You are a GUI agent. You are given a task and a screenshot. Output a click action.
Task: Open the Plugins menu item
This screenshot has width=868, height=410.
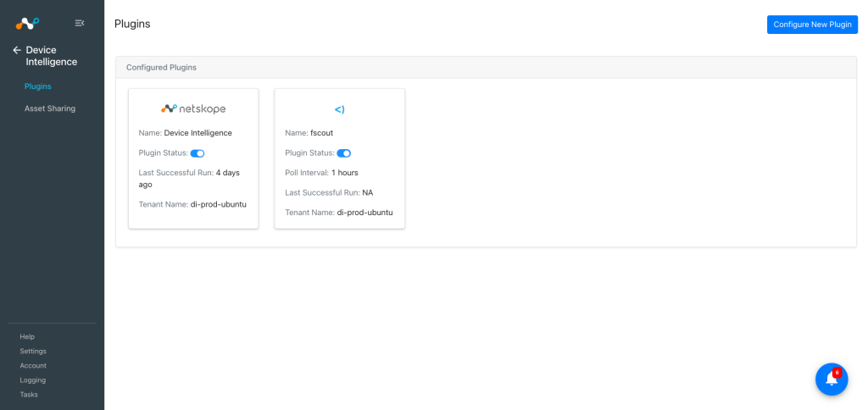point(37,86)
